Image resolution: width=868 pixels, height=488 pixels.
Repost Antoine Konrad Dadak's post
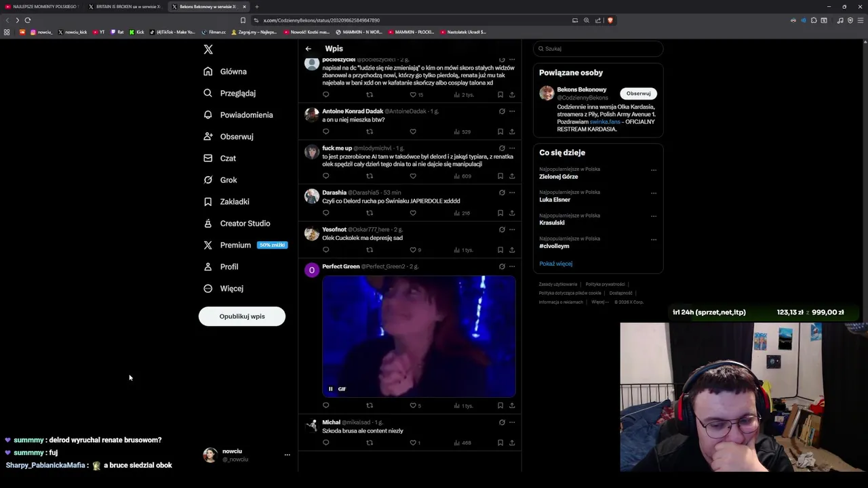point(370,131)
